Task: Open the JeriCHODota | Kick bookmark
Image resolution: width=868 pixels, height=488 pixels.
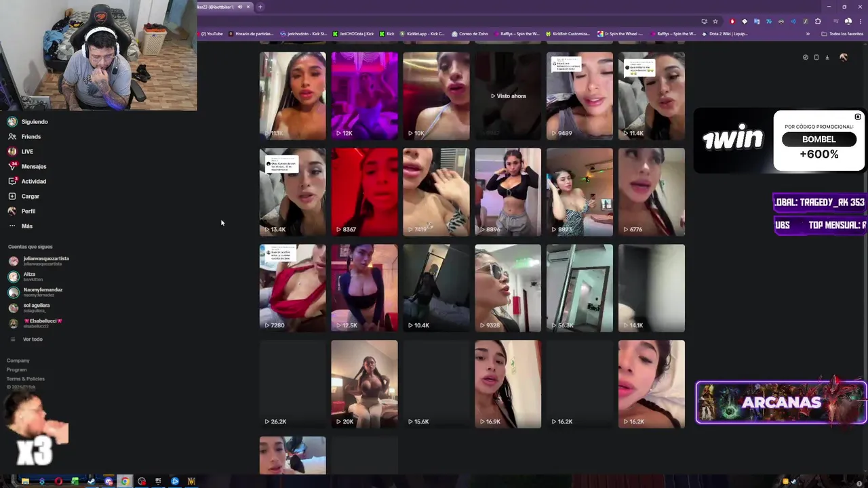Action: tap(353, 34)
